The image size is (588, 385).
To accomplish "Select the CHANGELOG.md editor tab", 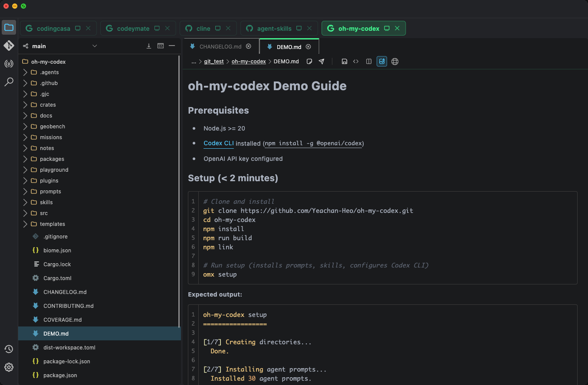I will 220,46.
